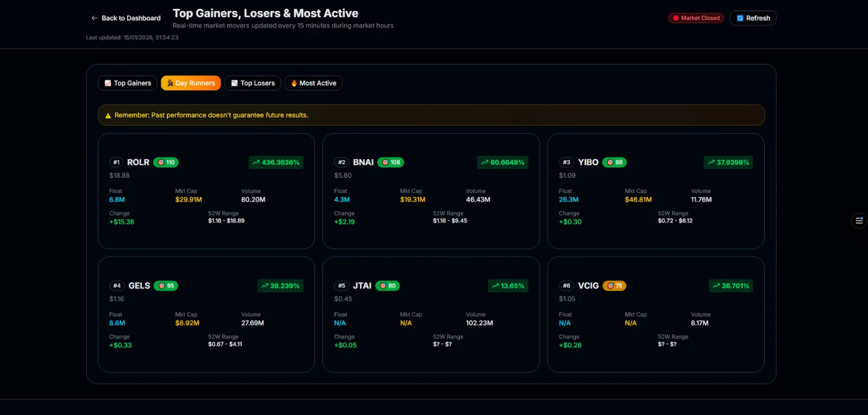Click VCIG orange score badge 75
The image size is (868, 415).
tap(615, 285)
